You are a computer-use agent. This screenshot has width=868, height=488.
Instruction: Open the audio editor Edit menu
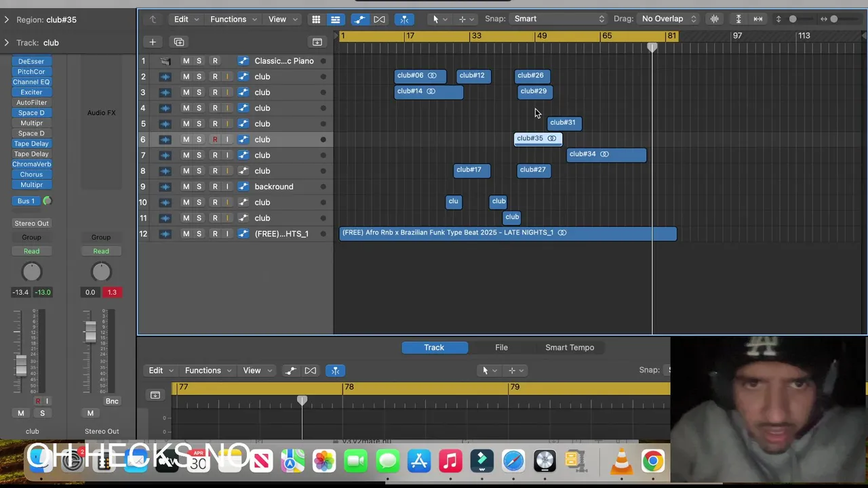161,371
